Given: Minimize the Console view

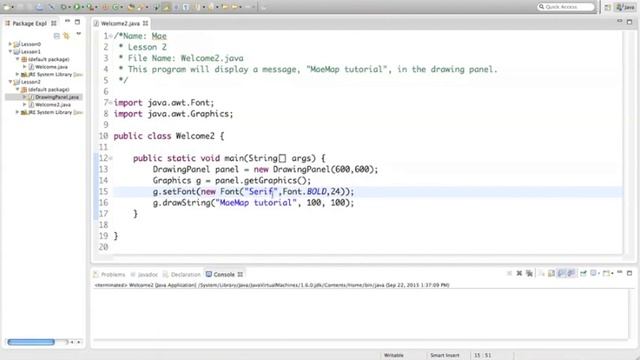Looking at the screenshot, I should [620, 272].
